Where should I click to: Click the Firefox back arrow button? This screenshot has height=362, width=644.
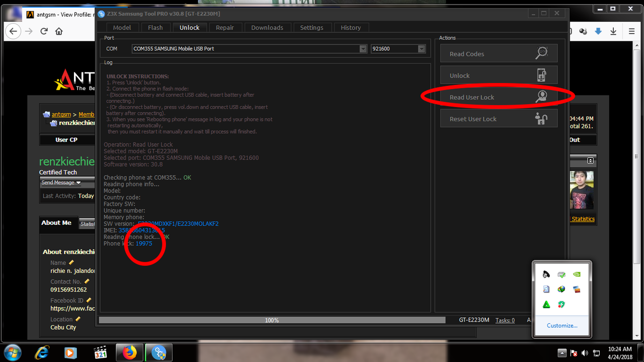point(14,31)
